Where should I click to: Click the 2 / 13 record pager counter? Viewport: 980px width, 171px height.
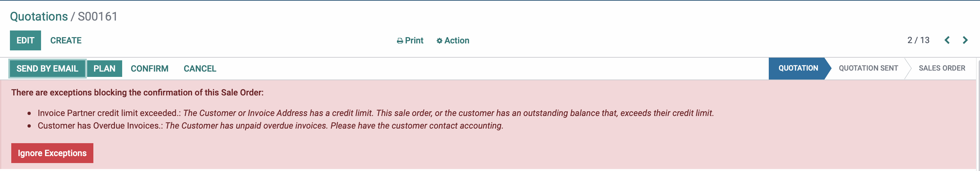coord(918,40)
